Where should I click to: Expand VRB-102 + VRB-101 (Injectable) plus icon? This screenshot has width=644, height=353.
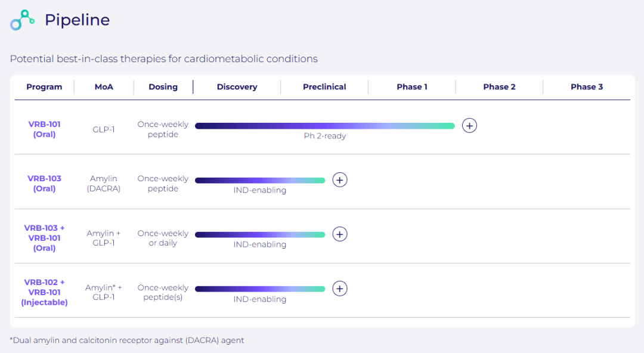click(x=340, y=289)
